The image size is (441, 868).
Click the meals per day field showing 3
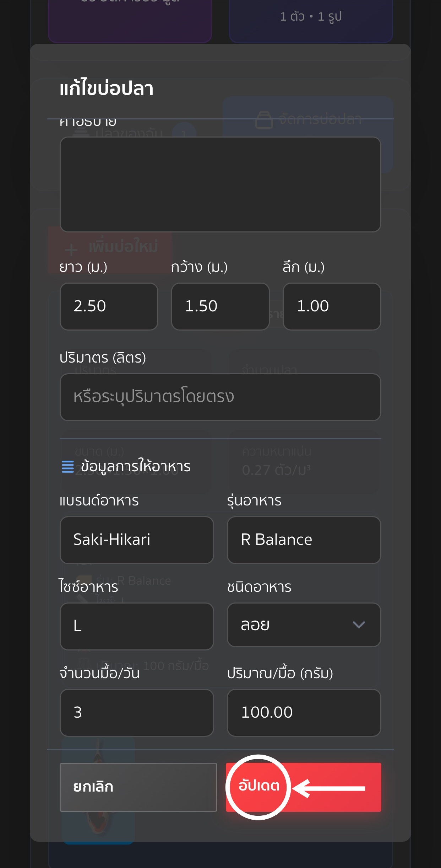point(137,712)
